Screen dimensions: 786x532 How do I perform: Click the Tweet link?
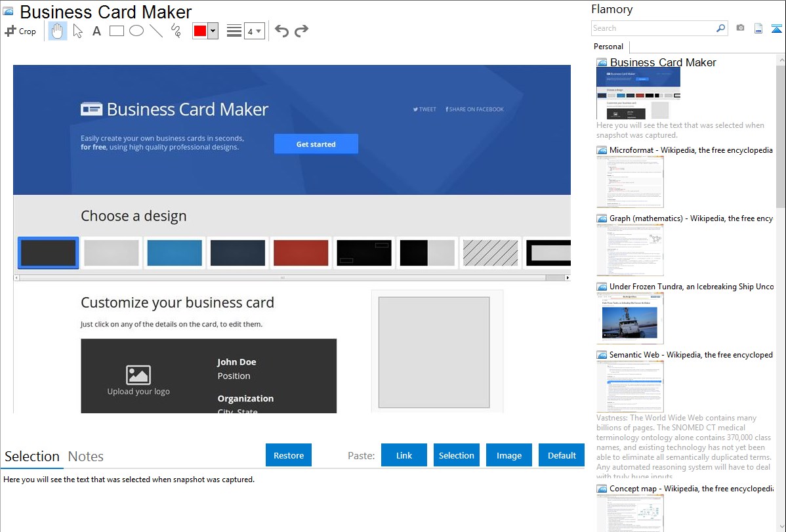pyautogui.click(x=424, y=110)
